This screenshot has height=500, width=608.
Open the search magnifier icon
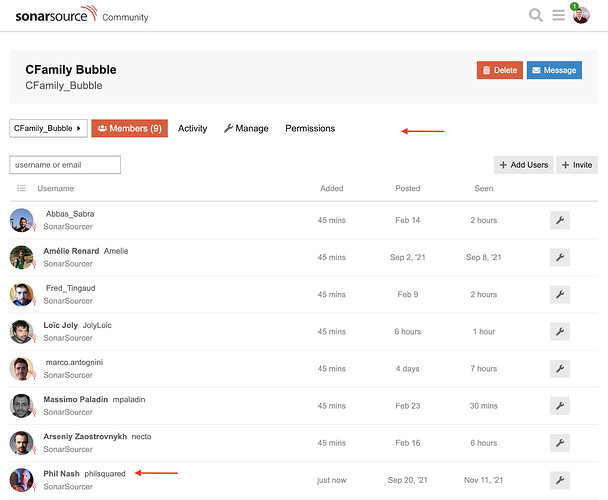(x=535, y=15)
